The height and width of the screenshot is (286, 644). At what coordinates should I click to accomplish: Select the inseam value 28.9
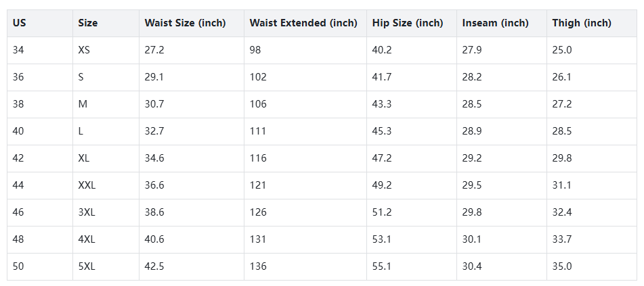[472, 131]
